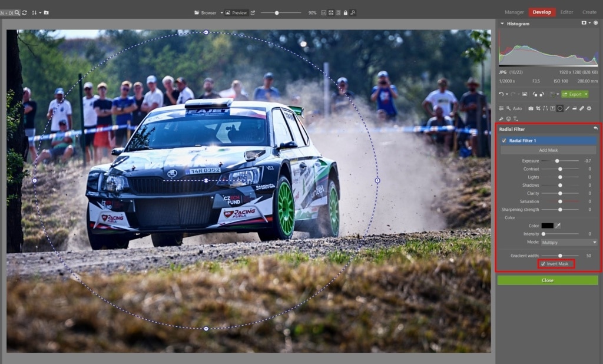Open the Browser dropdown arrow
603x364 pixels.
tap(221, 13)
